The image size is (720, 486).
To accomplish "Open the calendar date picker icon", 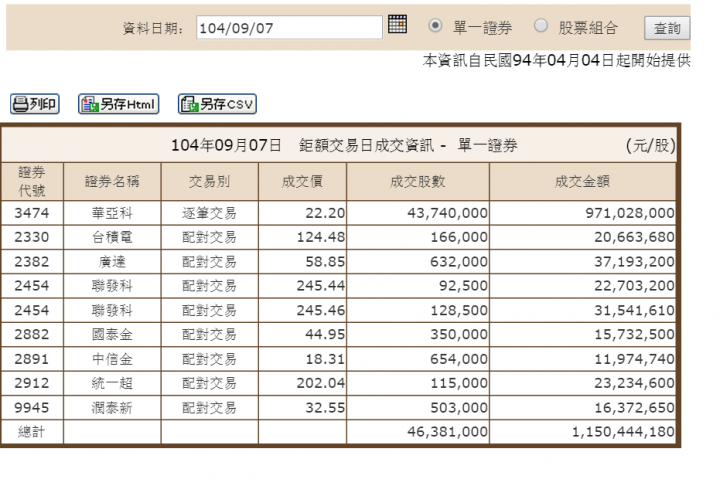I will 397,24.
